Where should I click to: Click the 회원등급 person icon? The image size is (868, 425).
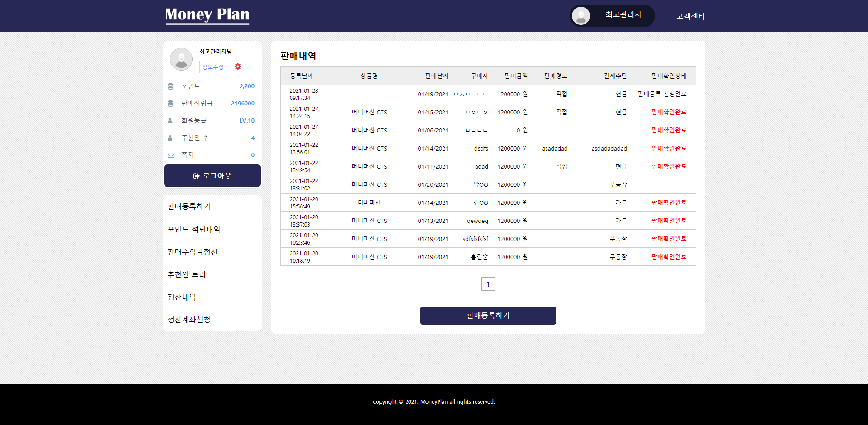(x=170, y=121)
